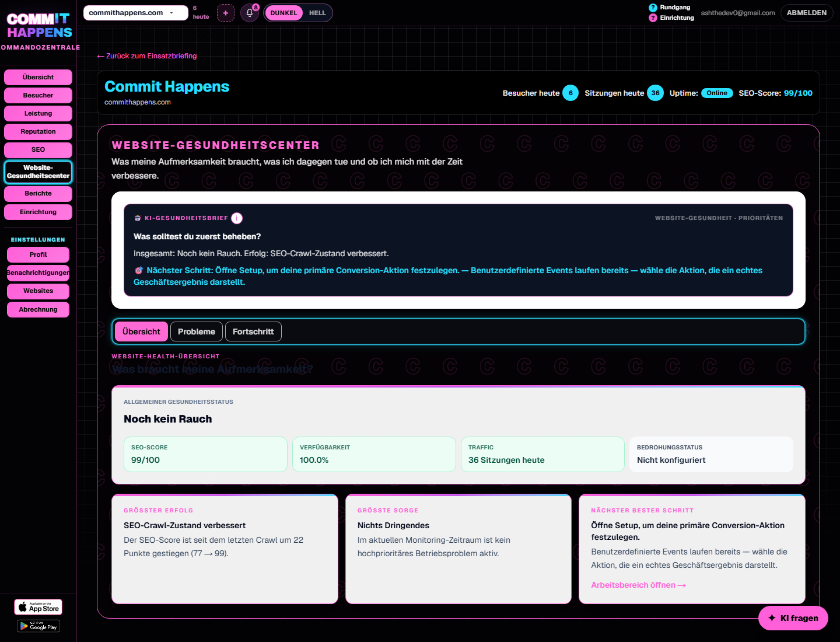840x642 pixels.
Task: Click the Online uptime badge
Action: click(717, 93)
